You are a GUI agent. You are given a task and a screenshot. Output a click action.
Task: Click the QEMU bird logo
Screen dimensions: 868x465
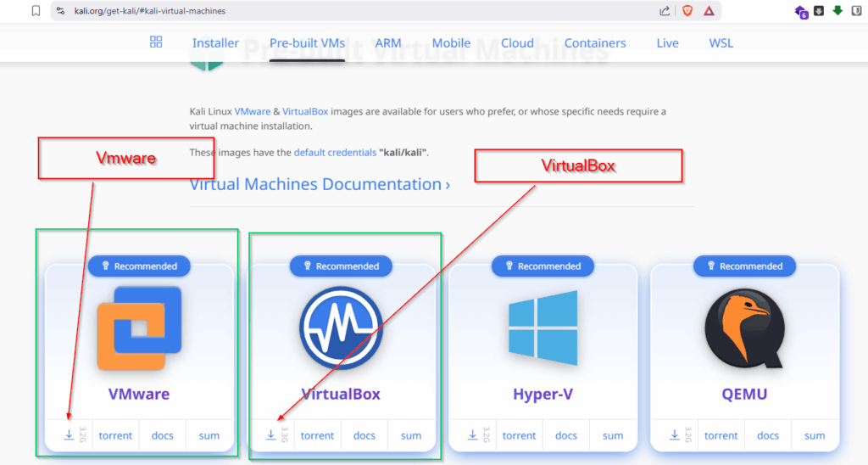744,328
